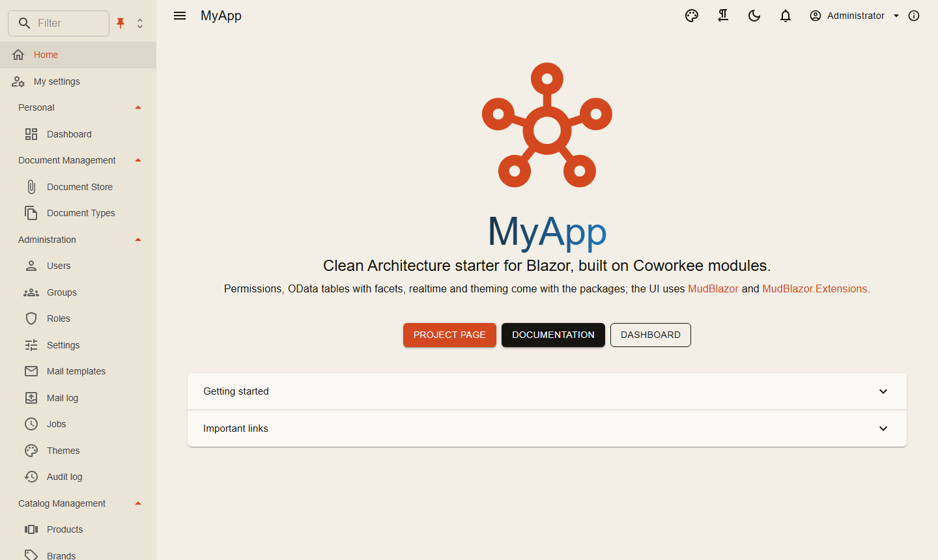The height and width of the screenshot is (560, 938).
Task: Open Groups menu item text
Action: tap(62, 292)
